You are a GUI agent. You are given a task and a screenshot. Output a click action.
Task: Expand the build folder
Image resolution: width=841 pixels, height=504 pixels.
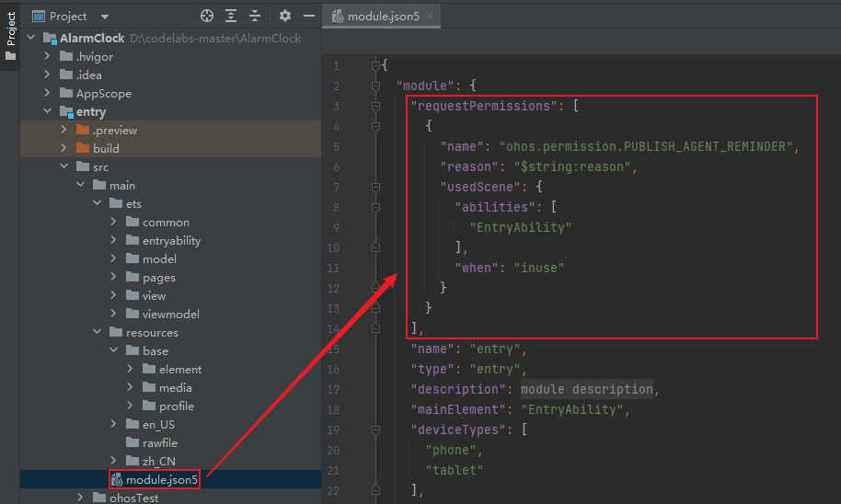(x=63, y=147)
